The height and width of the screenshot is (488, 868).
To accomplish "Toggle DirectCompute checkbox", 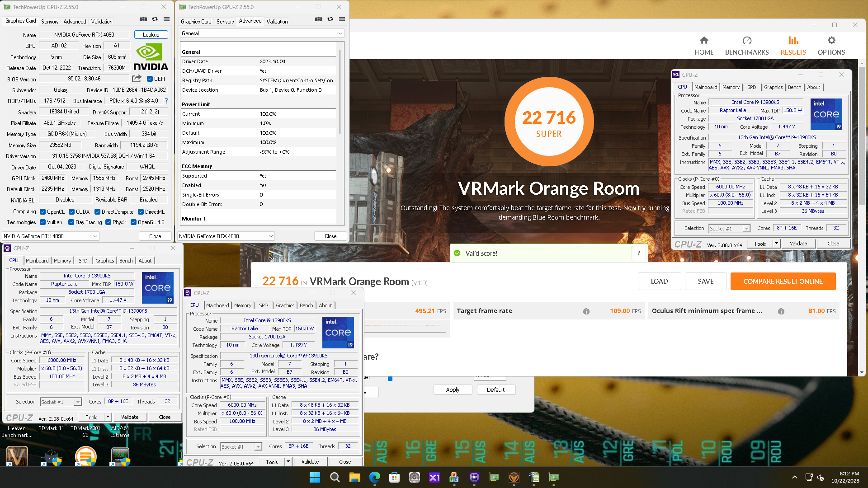I will click(97, 212).
